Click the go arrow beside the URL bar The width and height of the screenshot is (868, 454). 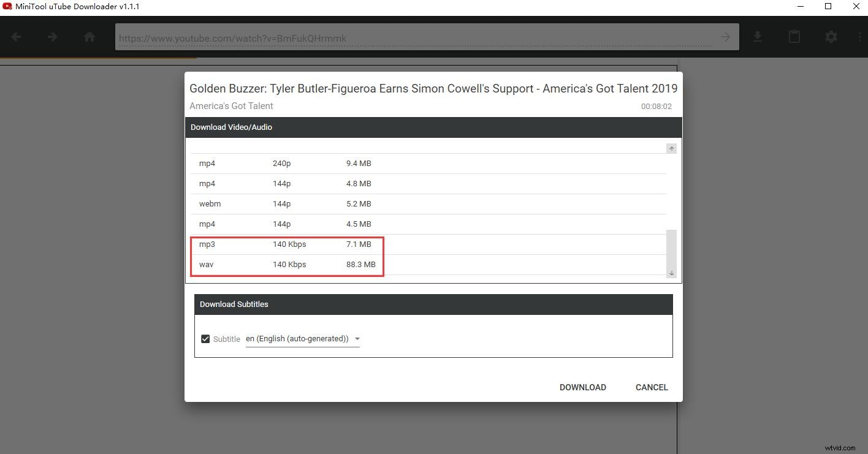[x=725, y=37]
